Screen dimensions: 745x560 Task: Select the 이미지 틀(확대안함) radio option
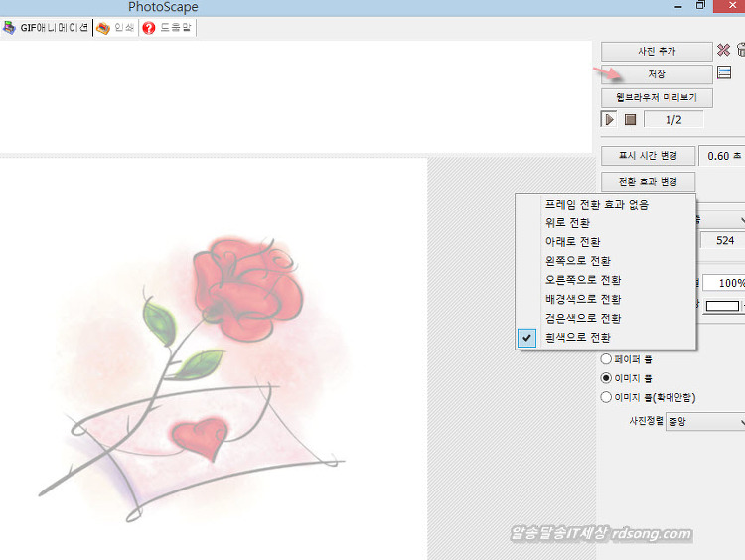pyautogui.click(x=606, y=397)
